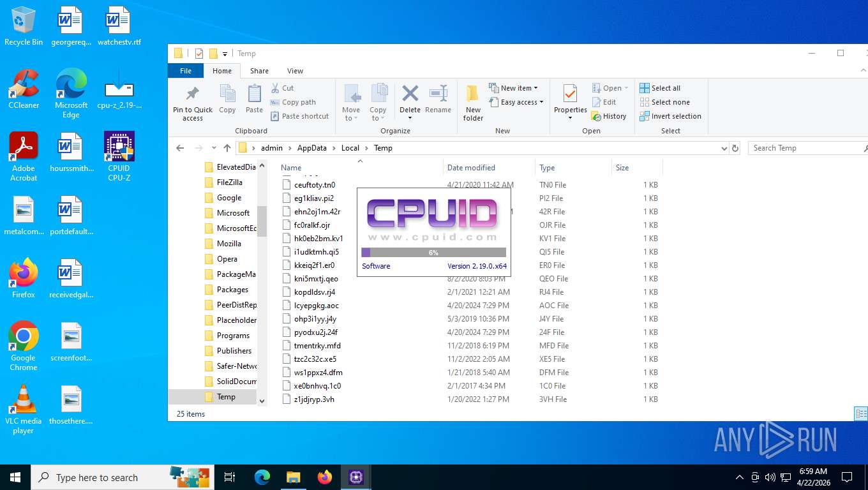Sort by Type column header
Image resolution: width=868 pixels, height=490 pixels.
click(573, 168)
